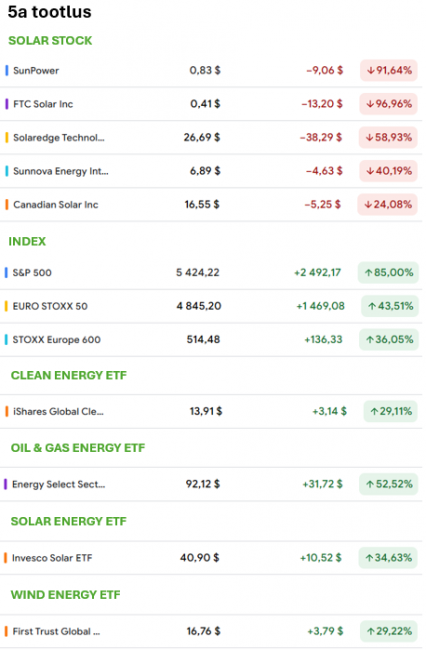Click the INDEX section heading
Screen dimensions: 426x650
27,241
